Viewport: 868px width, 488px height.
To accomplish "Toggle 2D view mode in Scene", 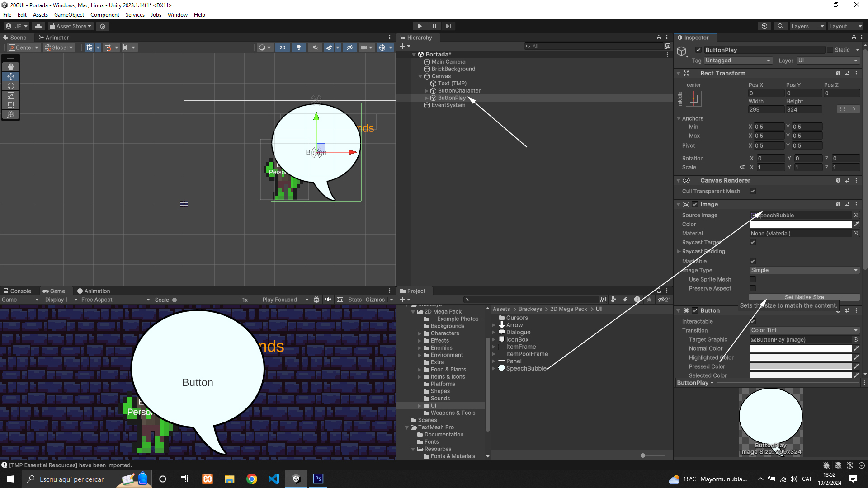I will coord(283,47).
